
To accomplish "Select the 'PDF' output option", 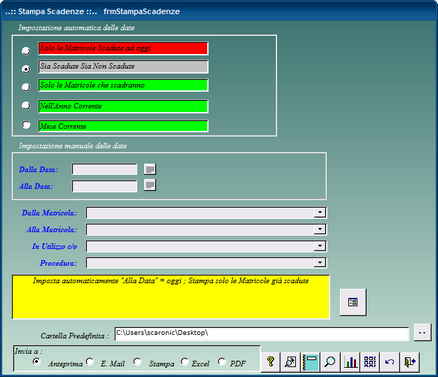I will (221, 361).
